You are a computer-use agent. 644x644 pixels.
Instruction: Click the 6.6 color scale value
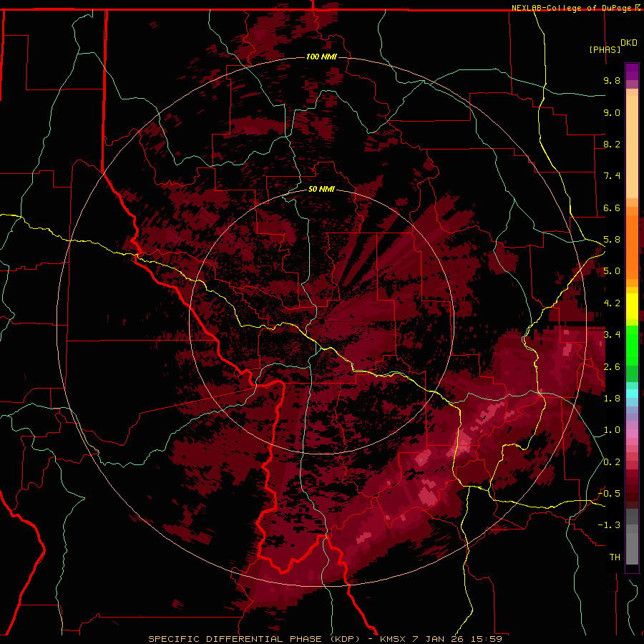point(612,208)
